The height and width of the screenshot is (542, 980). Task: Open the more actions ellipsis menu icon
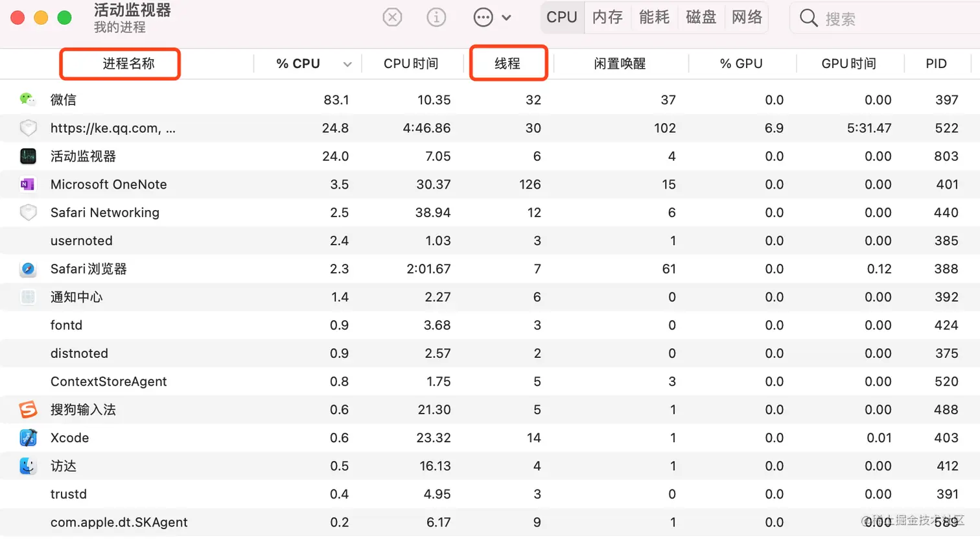click(x=484, y=18)
